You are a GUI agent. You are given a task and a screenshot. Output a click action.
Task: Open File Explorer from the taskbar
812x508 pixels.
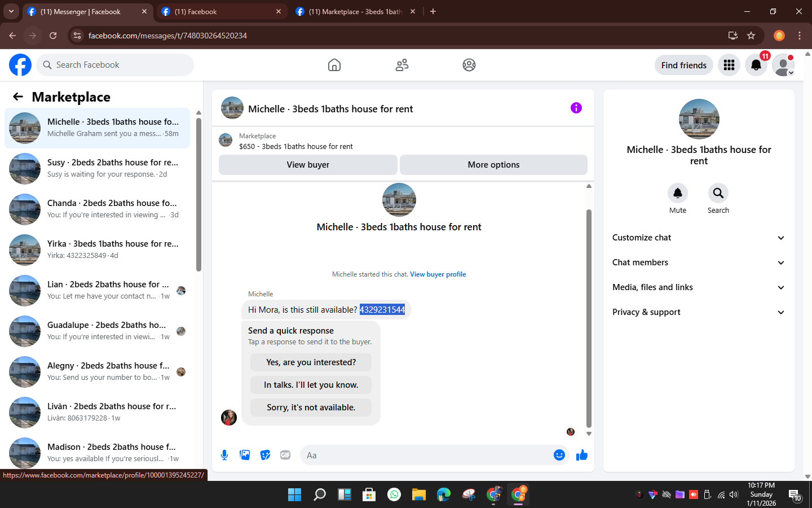click(x=418, y=495)
